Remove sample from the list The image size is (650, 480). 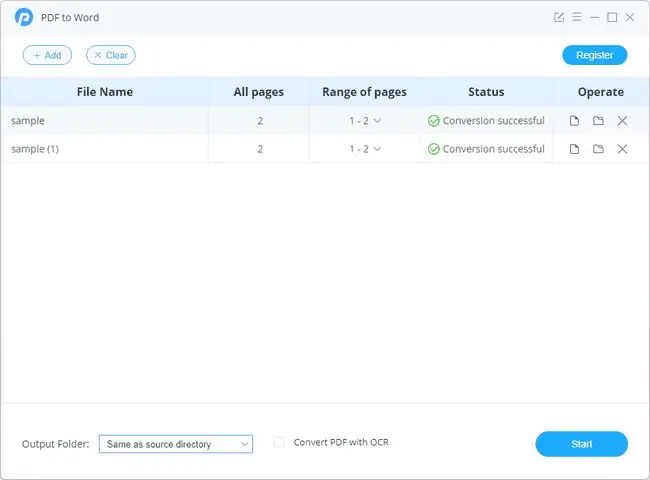[622, 121]
